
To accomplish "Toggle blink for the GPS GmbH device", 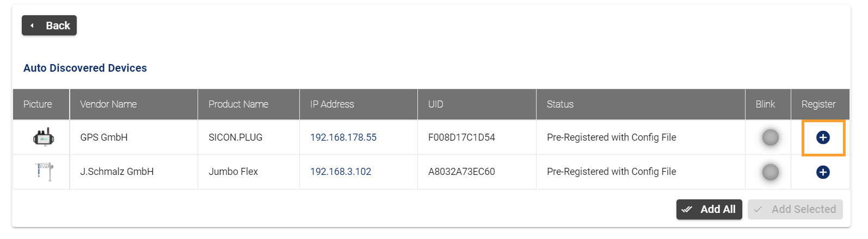I will point(770,138).
